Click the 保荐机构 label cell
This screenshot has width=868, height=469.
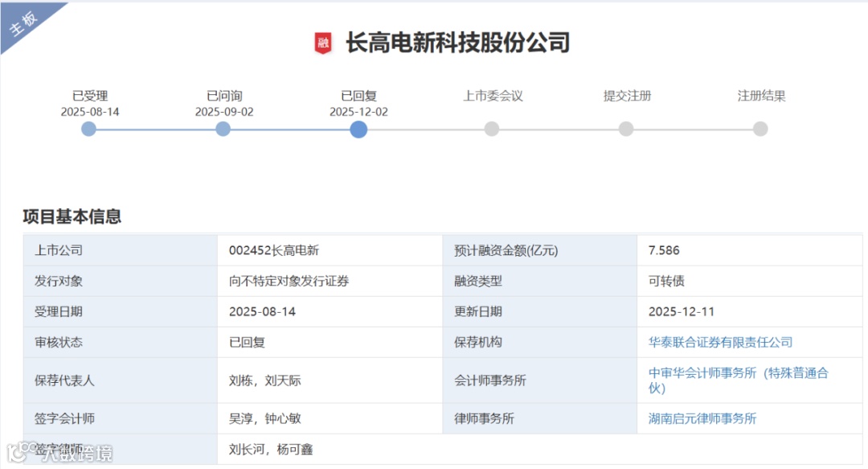[x=540, y=342]
